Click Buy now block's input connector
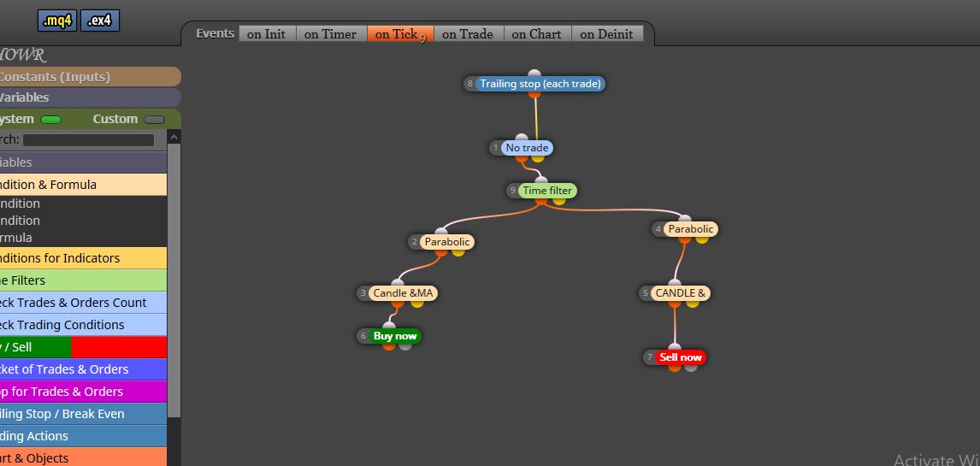Image resolution: width=980 pixels, height=466 pixels. [x=389, y=326]
